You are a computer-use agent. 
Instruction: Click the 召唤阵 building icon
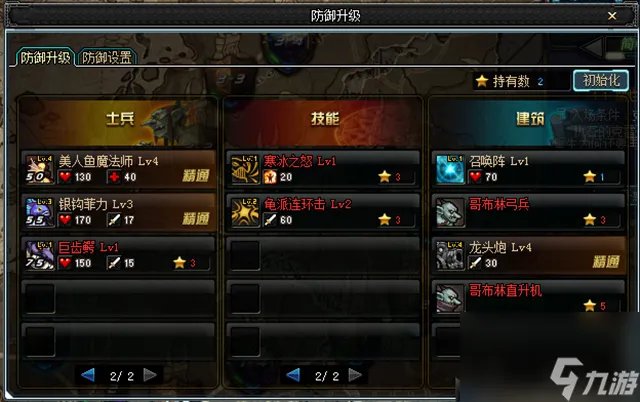click(x=450, y=169)
